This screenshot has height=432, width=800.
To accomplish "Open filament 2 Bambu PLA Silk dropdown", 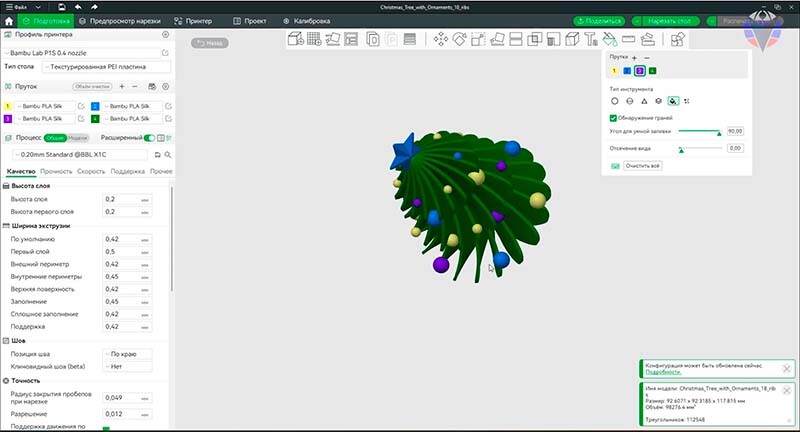I will (132, 106).
